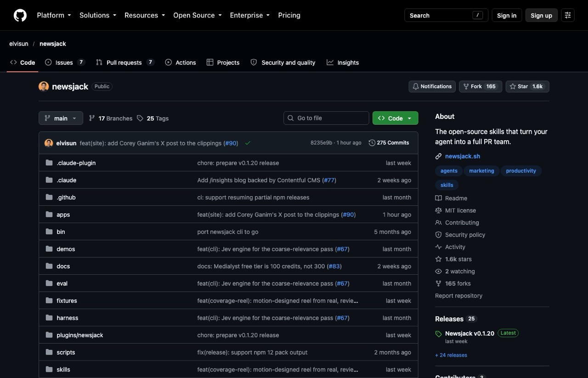The height and width of the screenshot is (378, 588).
Task: Click the eye icon beside 2 watching
Action: click(x=438, y=271)
